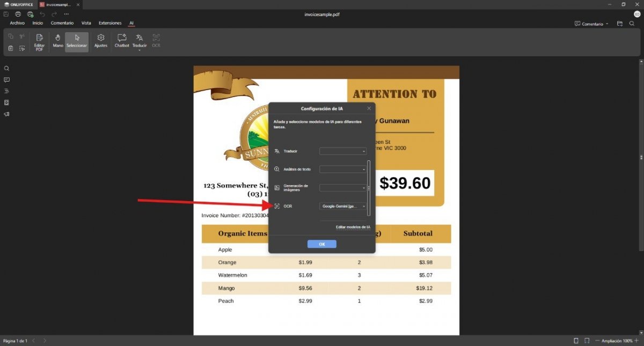Open the search icon in the left sidebar

[x=7, y=69]
